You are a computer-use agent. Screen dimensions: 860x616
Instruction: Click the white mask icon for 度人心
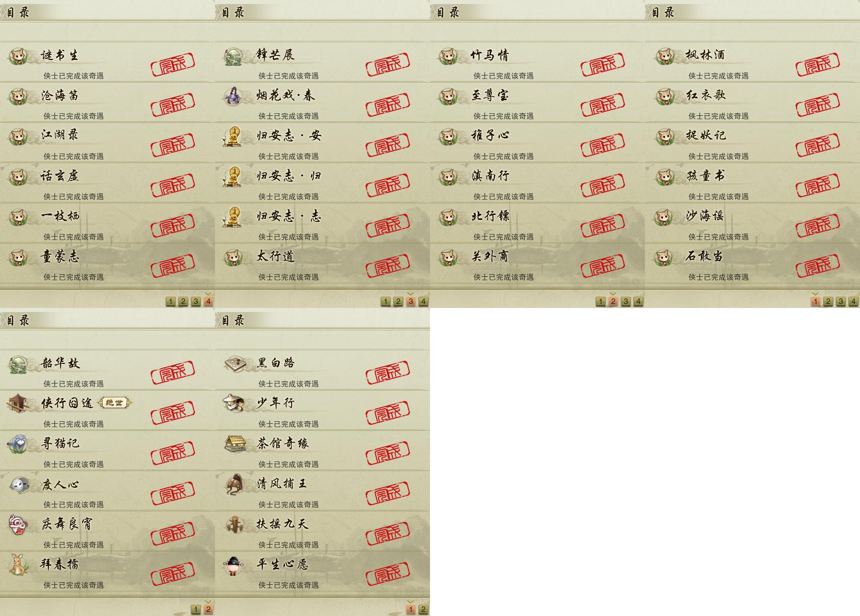[19, 484]
